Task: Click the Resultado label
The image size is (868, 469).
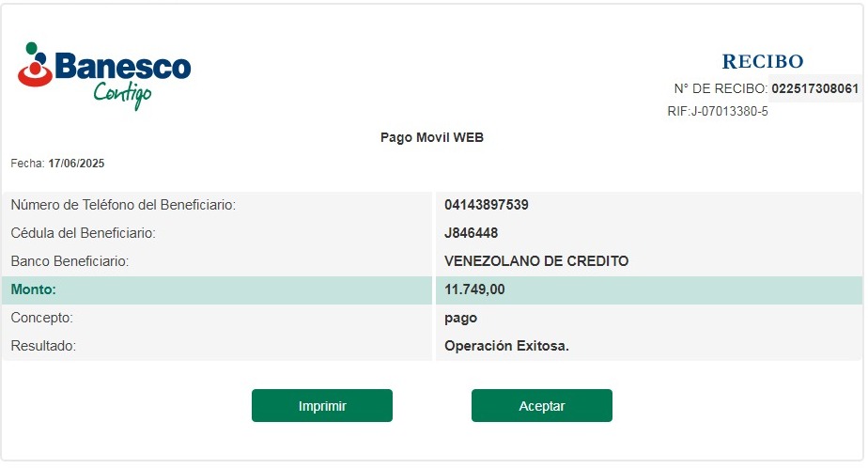Action: (43, 346)
